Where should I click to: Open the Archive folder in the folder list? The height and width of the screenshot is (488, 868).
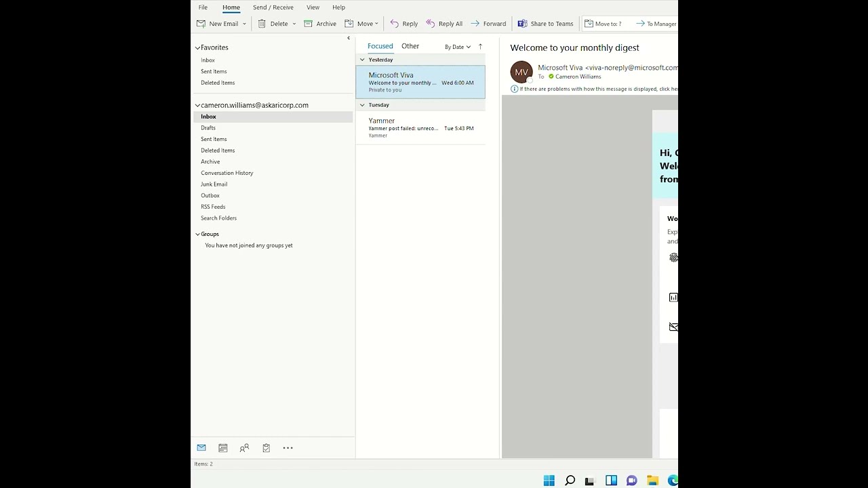coord(210,161)
